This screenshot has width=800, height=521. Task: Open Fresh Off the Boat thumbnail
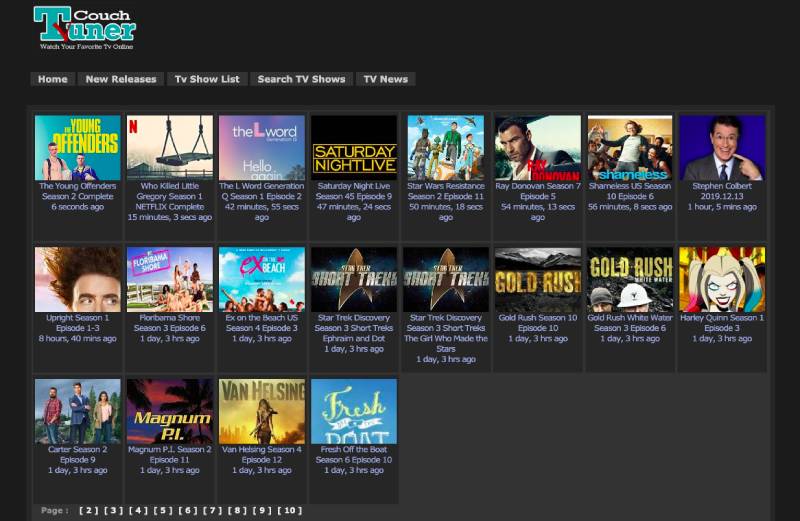(354, 411)
